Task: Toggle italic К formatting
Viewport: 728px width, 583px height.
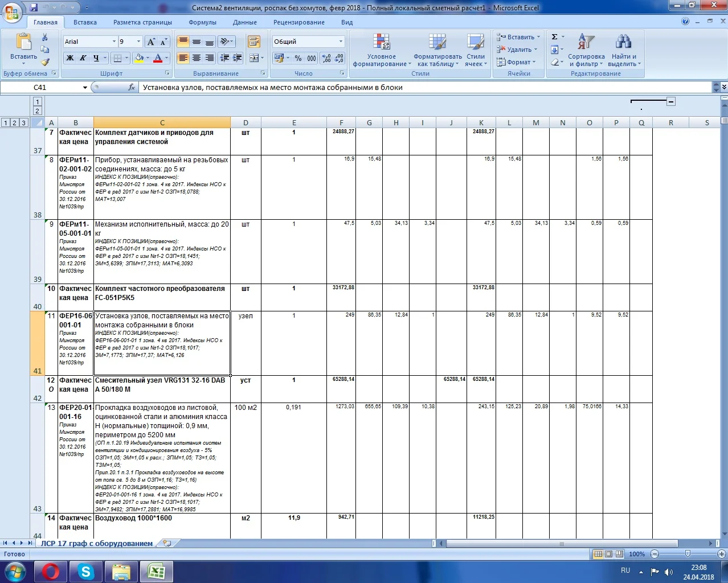Action: [x=83, y=58]
